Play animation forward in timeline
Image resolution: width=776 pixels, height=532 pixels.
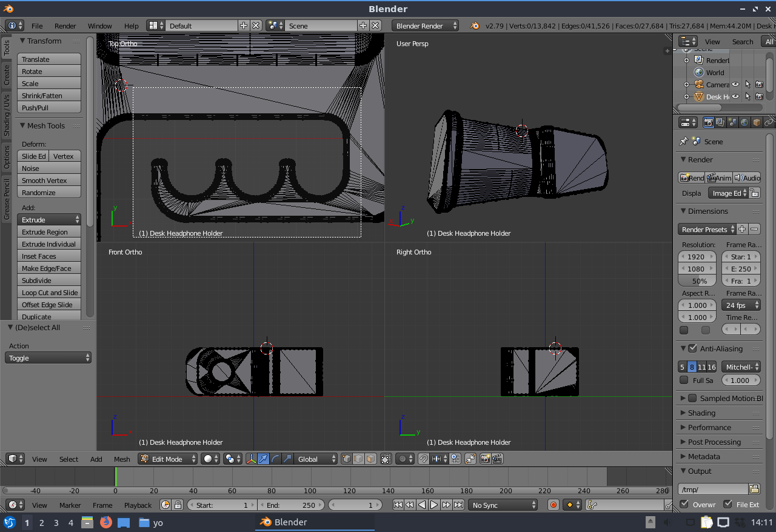(434, 505)
